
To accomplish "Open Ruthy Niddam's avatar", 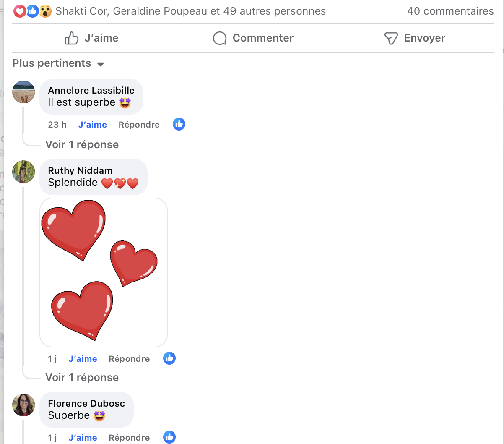I will coord(23,172).
